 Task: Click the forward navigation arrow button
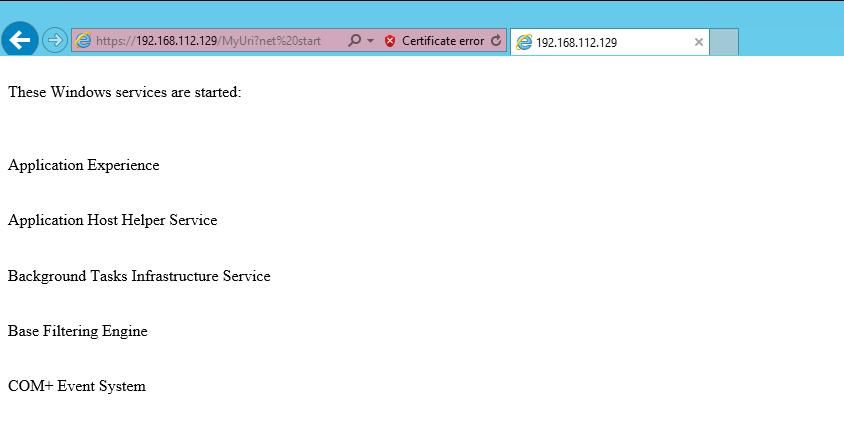click(54, 40)
